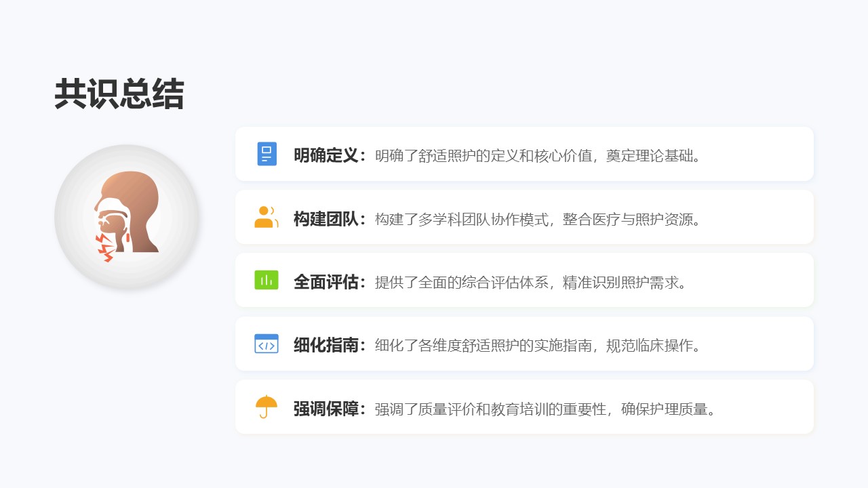Select the ending text 确保护理质量
This screenshot has width=868, height=488.
pyautogui.click(x=665, y=409)
